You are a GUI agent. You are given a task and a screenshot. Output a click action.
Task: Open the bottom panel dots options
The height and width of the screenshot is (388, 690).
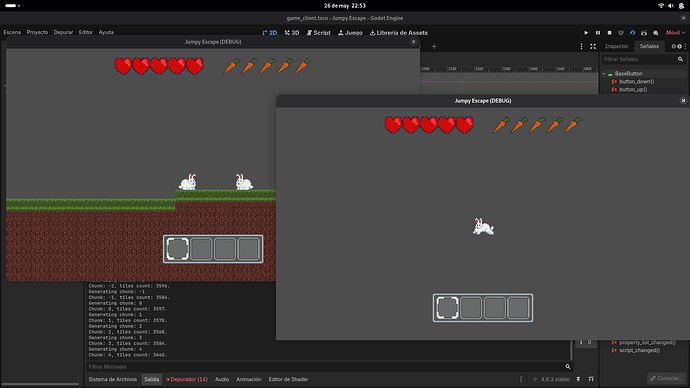coord(521,379)
